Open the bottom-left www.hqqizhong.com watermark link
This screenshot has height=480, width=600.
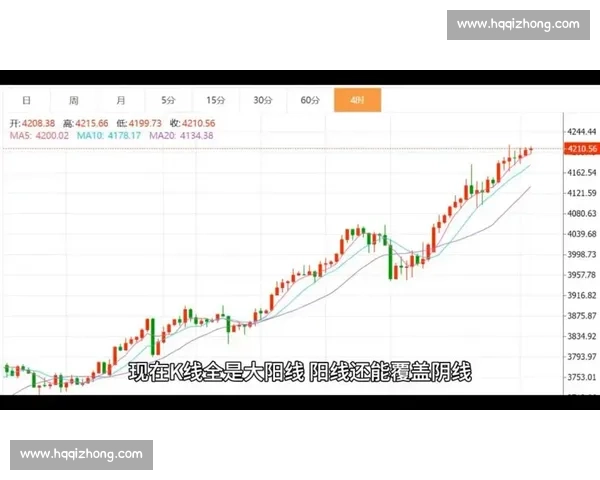[x=82, y=455]
